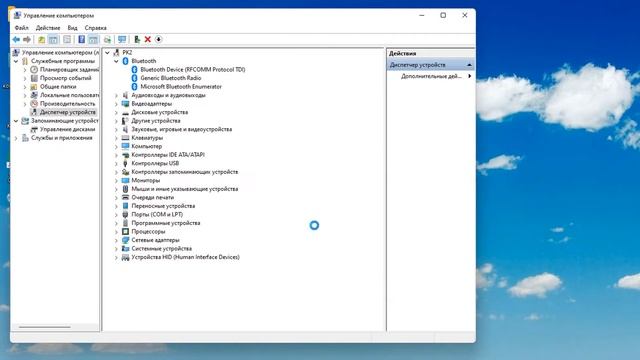
Task: Click Мыши и иные указывающие устройства
Action: coord(184,189)
